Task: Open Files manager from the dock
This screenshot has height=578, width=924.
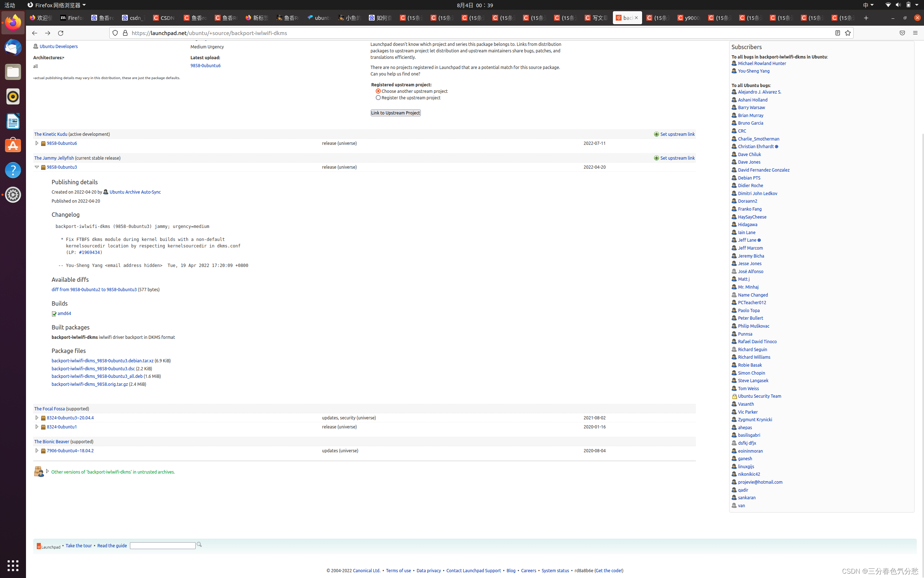Action: [13, 72]
